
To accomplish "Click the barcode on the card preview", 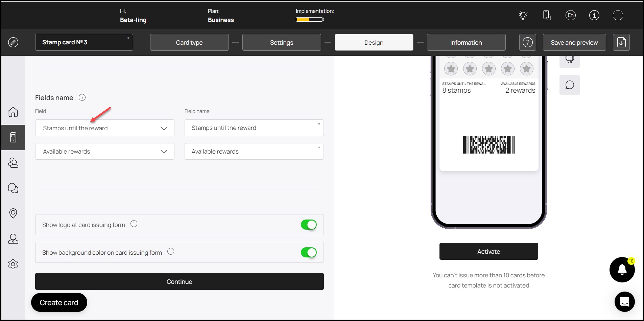I will click(489, 145).
